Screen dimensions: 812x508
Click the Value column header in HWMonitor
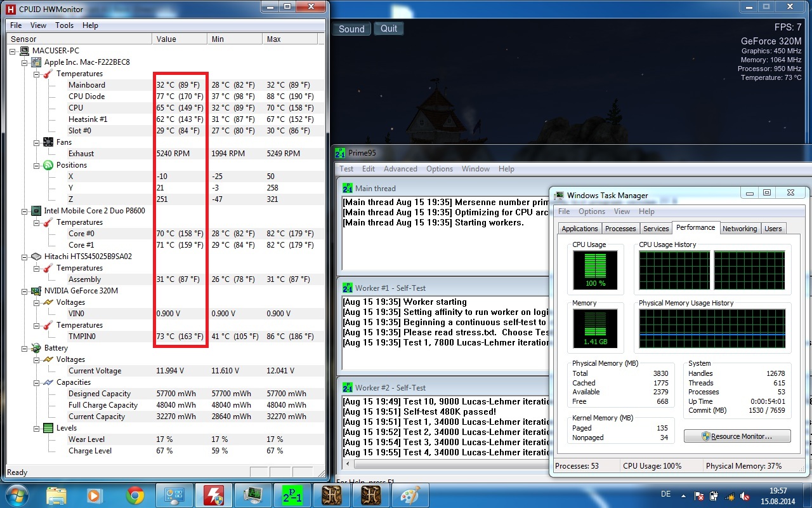point(179,39)
